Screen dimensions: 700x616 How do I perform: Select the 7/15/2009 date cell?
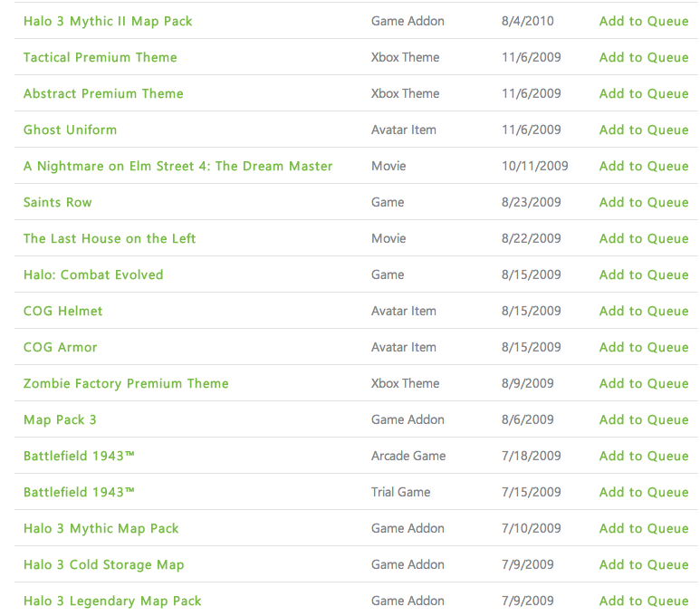click(531, 492)
